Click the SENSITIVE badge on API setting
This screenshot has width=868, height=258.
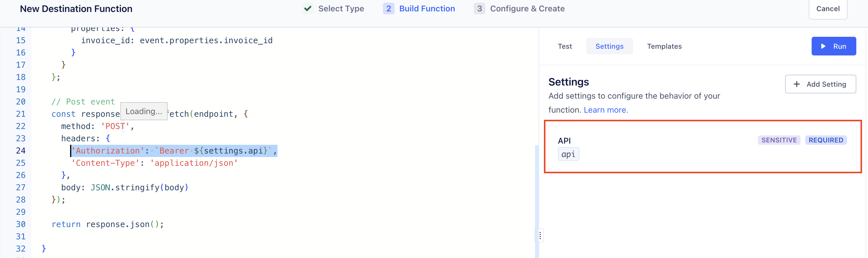[x=779, y=140]
